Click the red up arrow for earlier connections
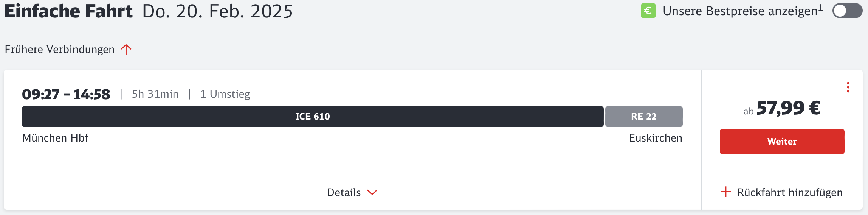Image resolution: width=868 pixels, height=215 pixels. coord(126,50)
